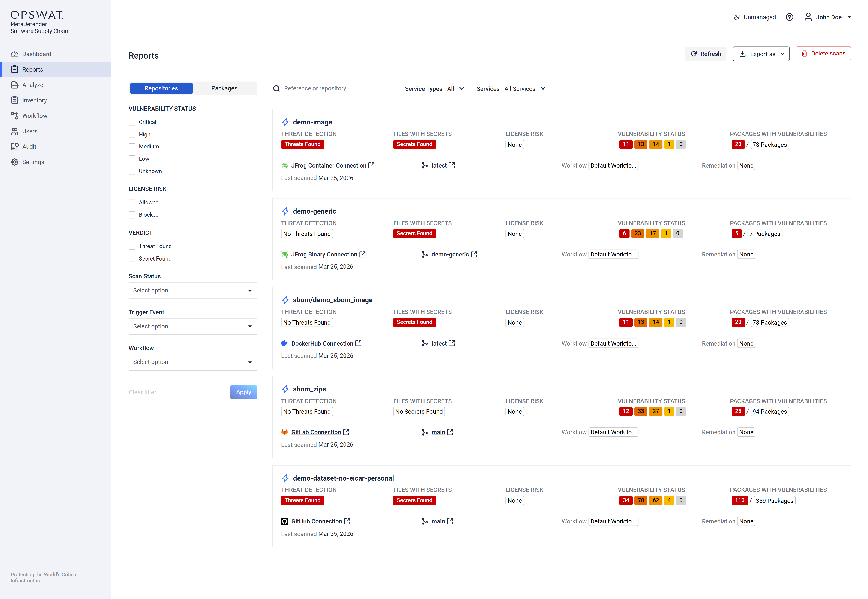Switch to the Packages tab
Viewport: 868px width, 599px height.
click(224, 88)
